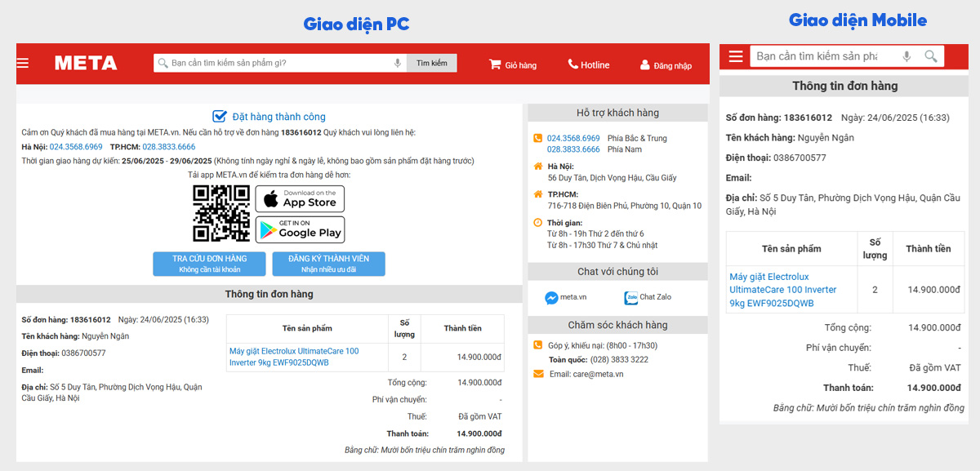The image size is (980, 471).
Task: Open the mobile hamburger menu icon
Action: 736,56
